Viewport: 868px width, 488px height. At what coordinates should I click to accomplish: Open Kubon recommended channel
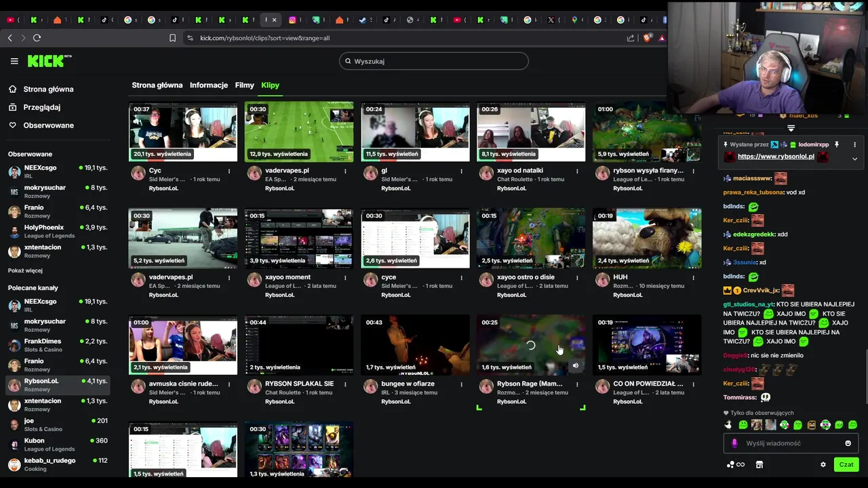pos(57,445)
